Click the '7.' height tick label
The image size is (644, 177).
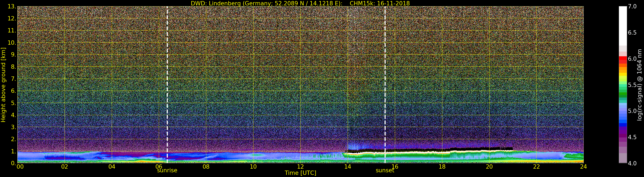pos(14,79)
